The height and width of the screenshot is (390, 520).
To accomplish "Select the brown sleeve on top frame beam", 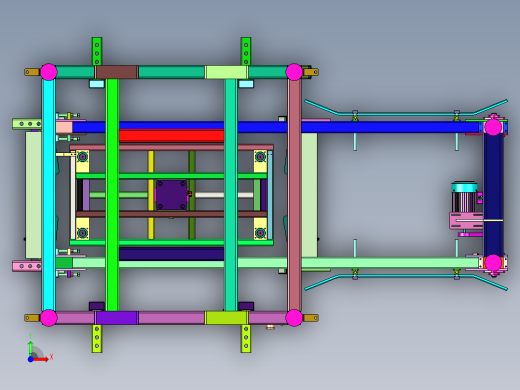I will (x=116, y=72).
